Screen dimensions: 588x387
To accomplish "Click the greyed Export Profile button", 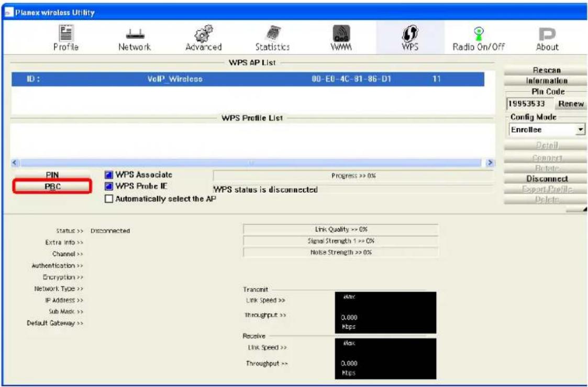I will (547, 189).
